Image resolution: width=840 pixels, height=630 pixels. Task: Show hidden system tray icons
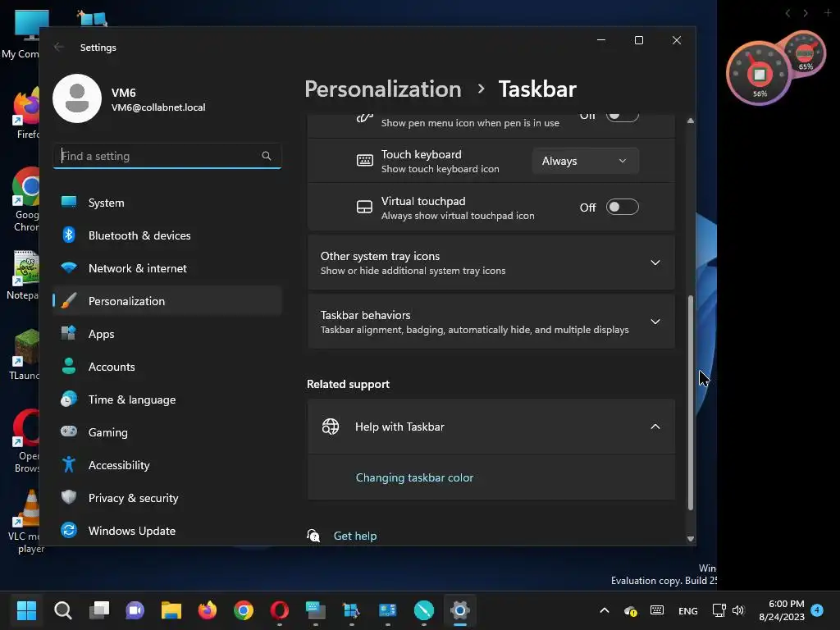pyautogui.click(x=605, y=610)
